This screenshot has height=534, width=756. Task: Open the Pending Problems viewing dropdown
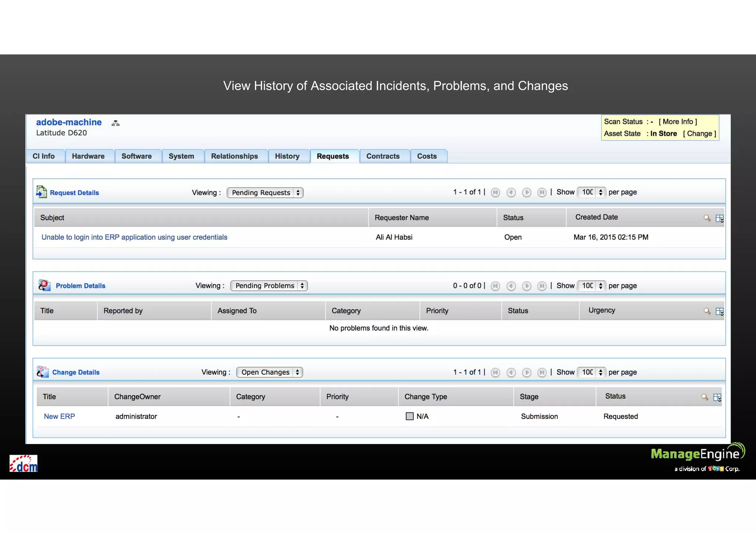point(269,286)
